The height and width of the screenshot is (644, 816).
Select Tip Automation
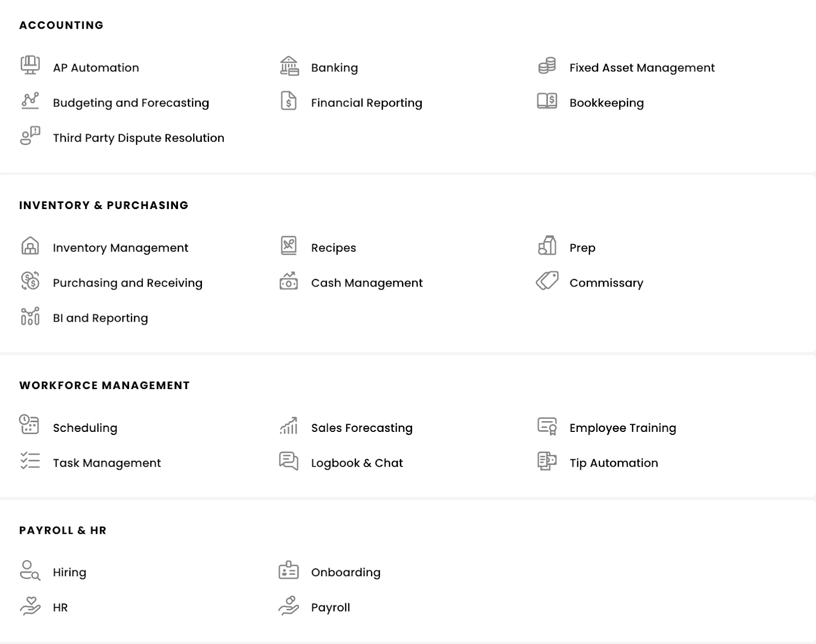point(614,463)
